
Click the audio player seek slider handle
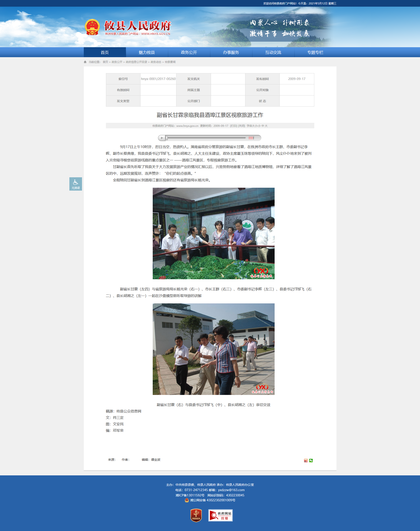tap(167, 138)
